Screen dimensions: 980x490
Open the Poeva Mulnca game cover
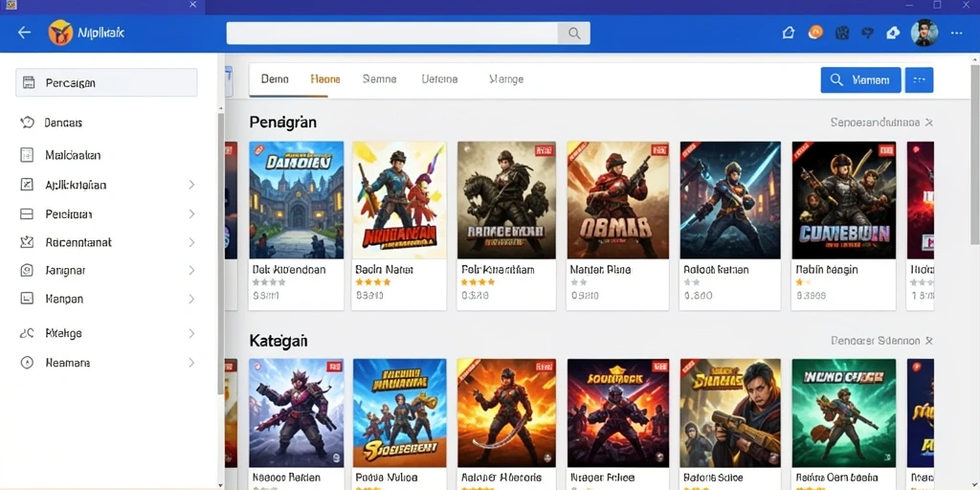click(x=399, y=412)
